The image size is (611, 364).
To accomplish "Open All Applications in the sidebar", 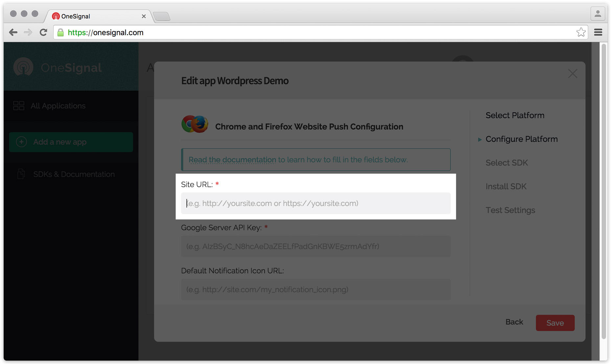I will (x=58, y=106).
